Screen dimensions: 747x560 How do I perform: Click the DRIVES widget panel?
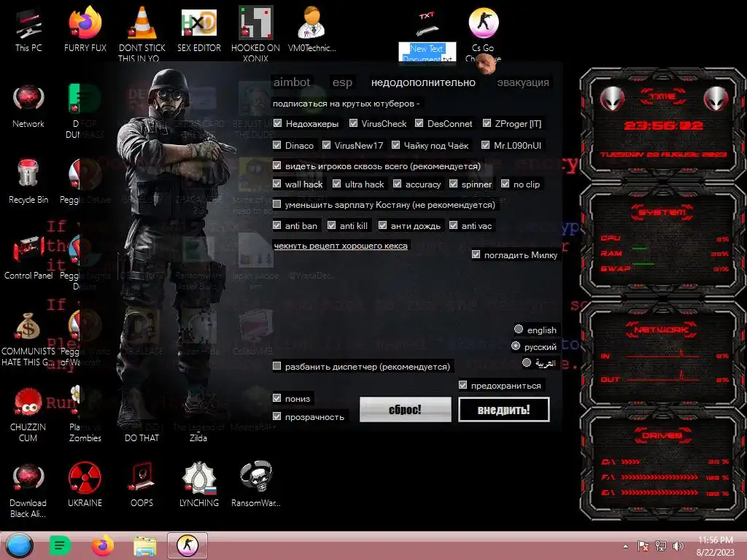tap(662, 464)
